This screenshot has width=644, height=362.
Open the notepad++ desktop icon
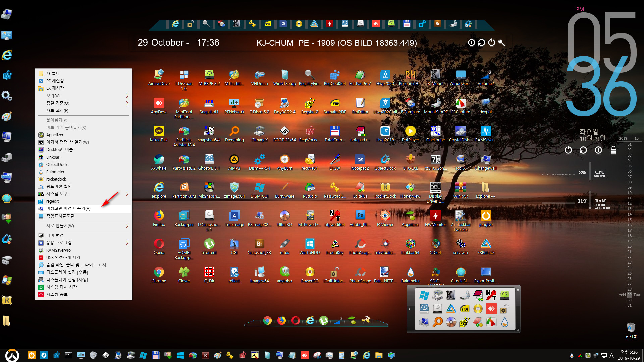tap(360, 134)
